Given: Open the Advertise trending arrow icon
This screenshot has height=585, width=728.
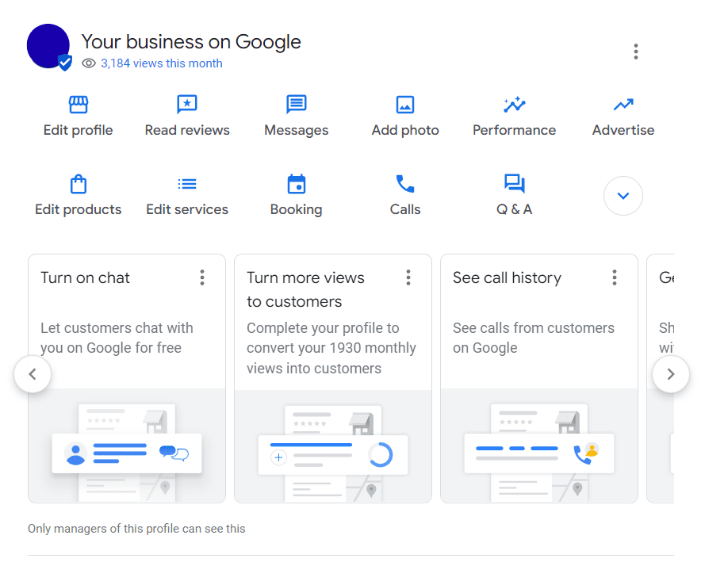Looking at the screenshot, I should click(623, 105).
